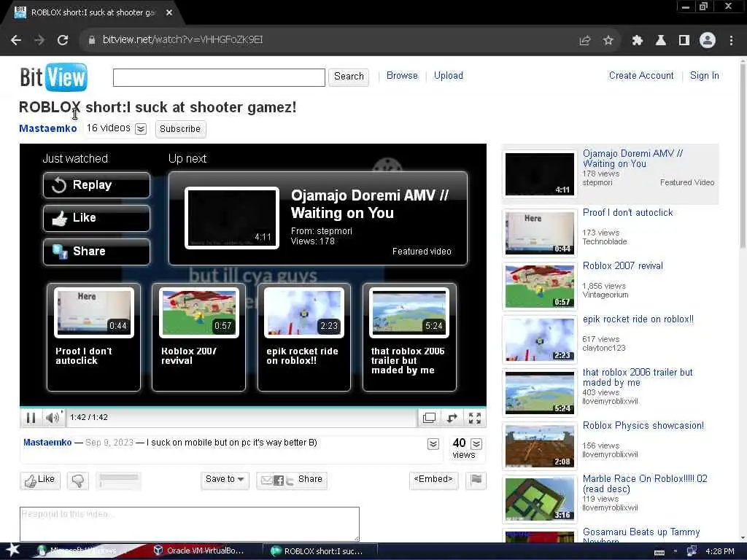Open sidebar Roblox 2007 revival link
747x560 pixels.
tap(623, 266)
